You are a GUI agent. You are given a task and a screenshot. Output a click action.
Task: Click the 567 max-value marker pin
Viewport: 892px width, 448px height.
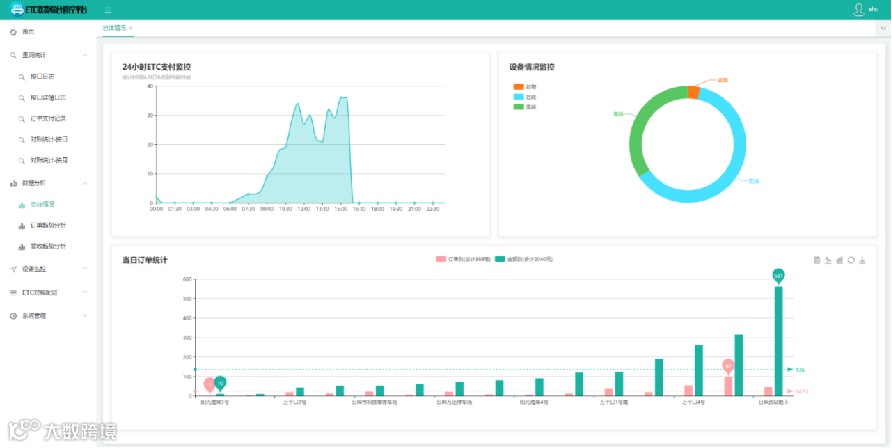[x=779, y=276]
